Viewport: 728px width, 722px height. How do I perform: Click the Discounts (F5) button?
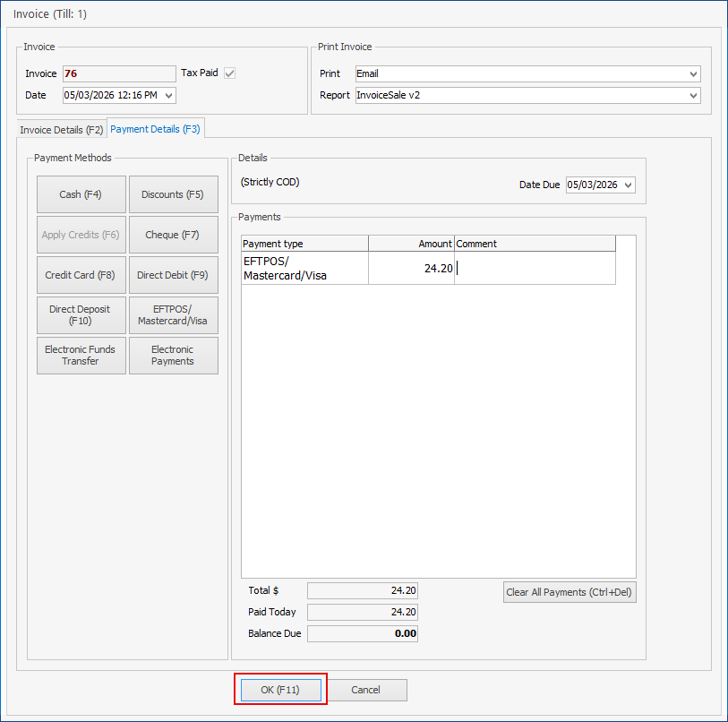pos(173,194)
